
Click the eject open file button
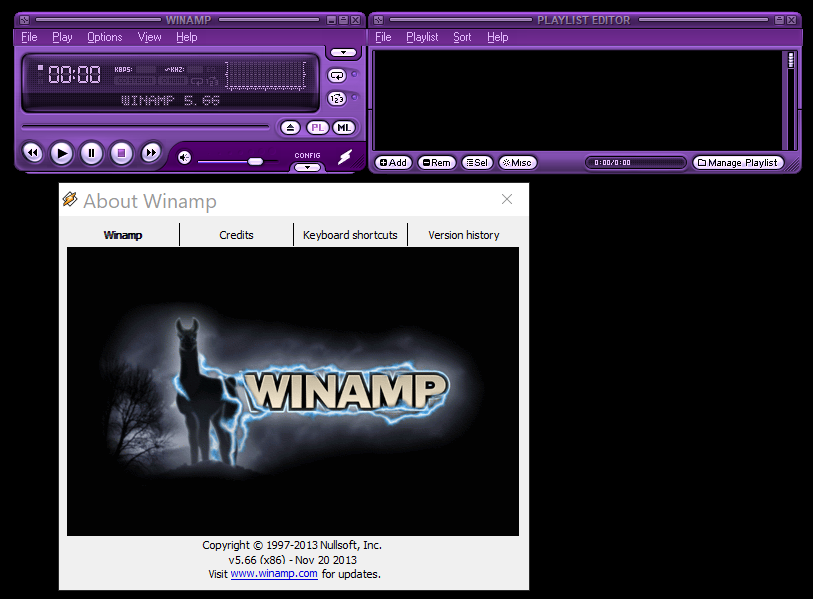coord(290,128)
